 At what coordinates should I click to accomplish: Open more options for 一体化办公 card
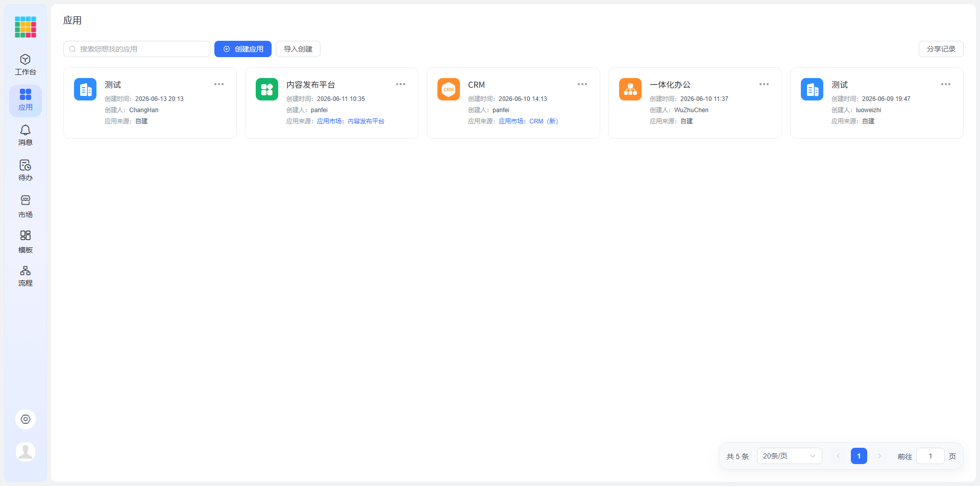(x=764, y=84)
